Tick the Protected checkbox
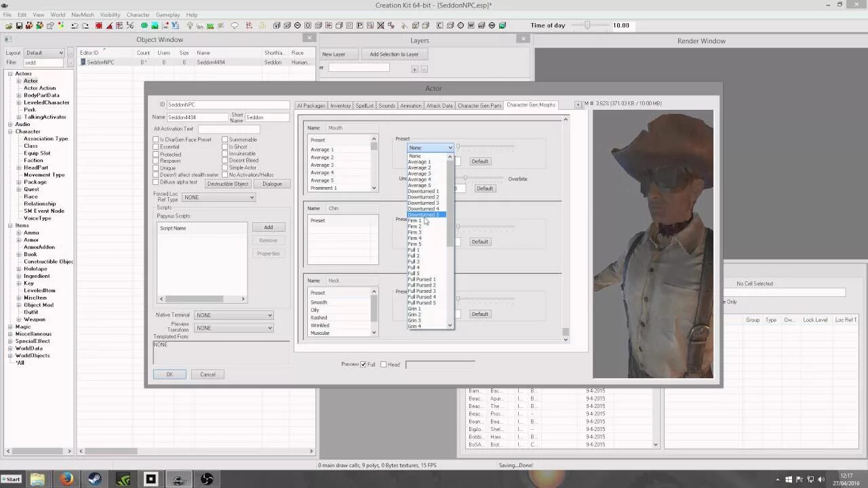This screenshot has height=488, width=868. click(x=156, y=154)
